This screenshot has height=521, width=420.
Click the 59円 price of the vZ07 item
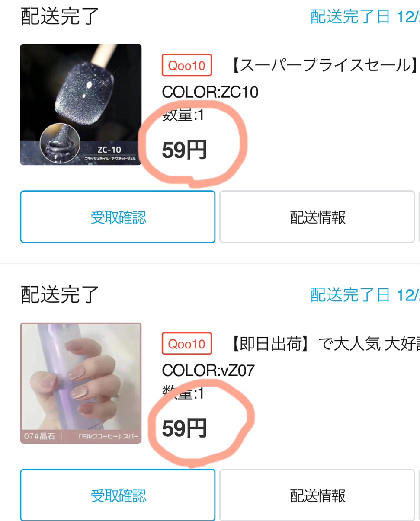click(184, 429)
